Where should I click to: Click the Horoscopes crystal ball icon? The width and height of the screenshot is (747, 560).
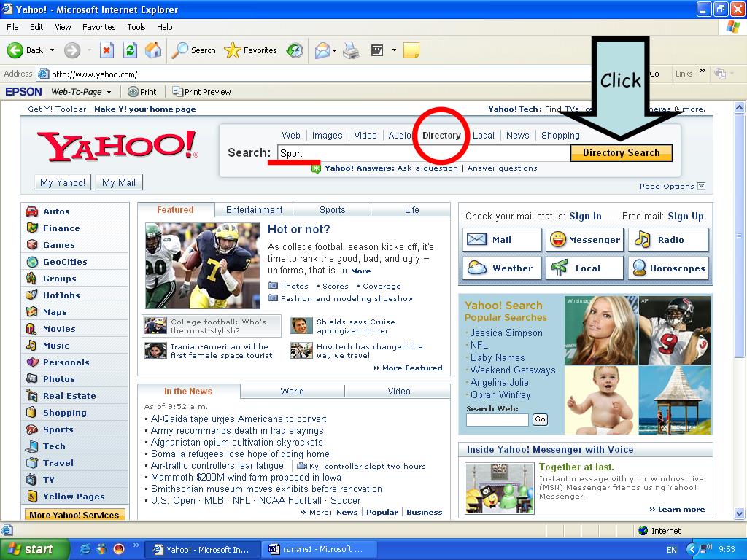pyautogui.click(x=639, y=268)
